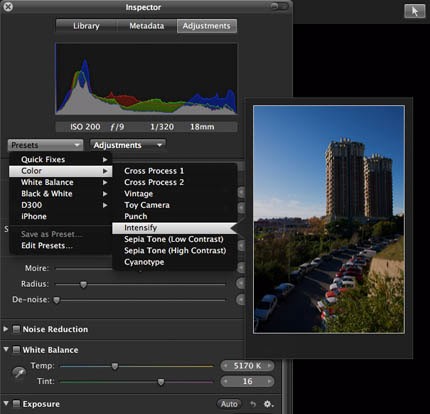Apply the Cyanotype preset
Screen dimensions: 430x414
(175, 262)
